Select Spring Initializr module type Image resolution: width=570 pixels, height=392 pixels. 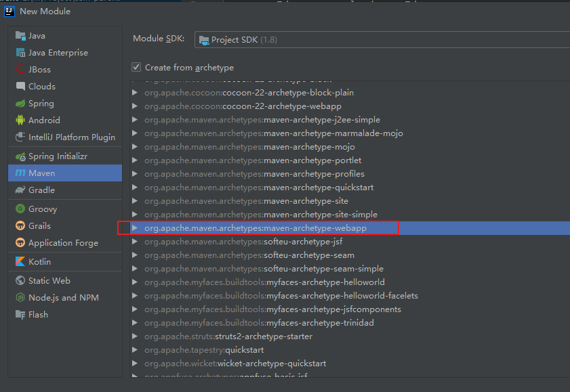pos(65,156)
